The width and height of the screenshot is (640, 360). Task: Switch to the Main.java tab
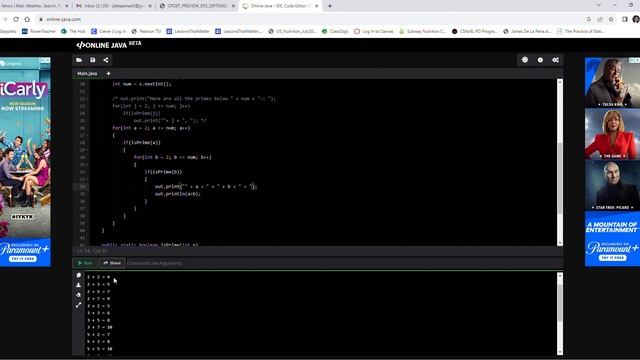tap(87, 73)
